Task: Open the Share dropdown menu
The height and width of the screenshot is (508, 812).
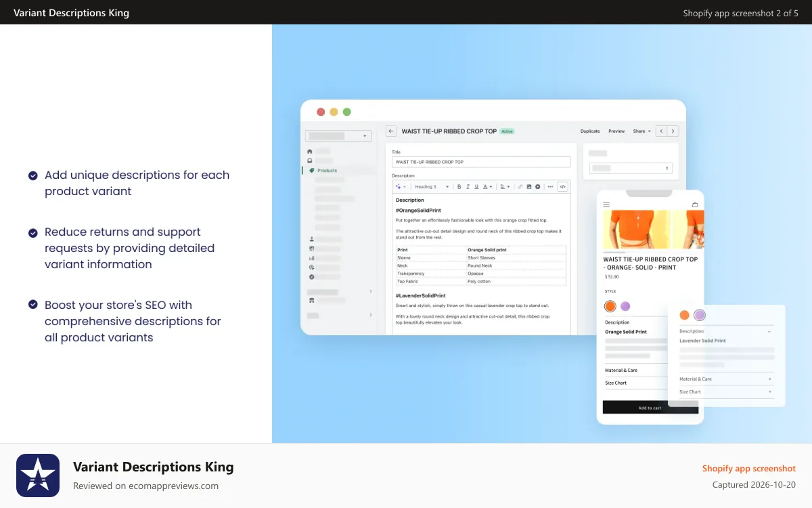Action: (x=641, y=131)
